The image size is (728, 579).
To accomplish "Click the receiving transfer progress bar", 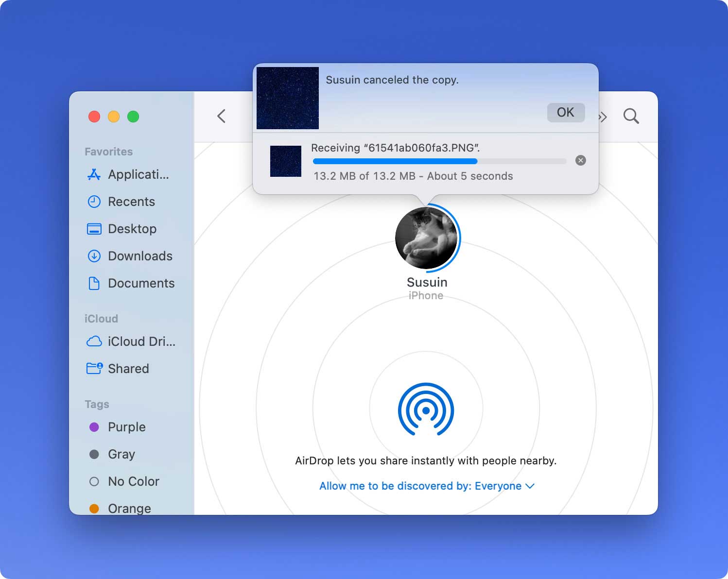I will [440, 161].
